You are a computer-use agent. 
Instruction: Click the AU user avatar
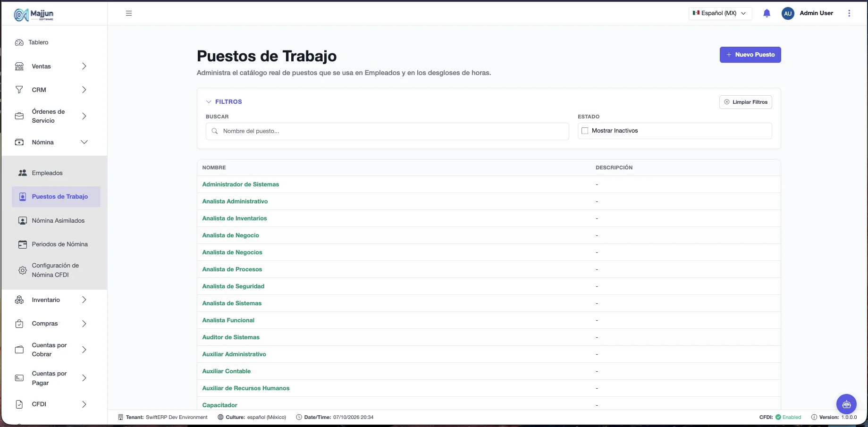coord(788,14)
